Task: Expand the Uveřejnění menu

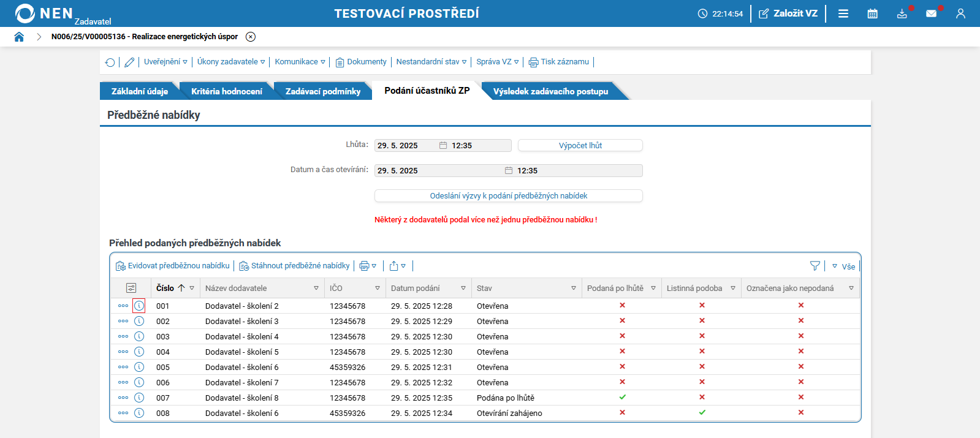Action: [x=165, y=62]
